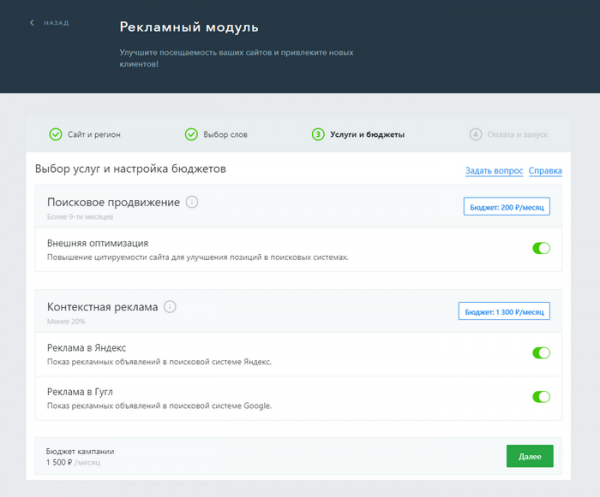Click the step 3 circle icon
The width and height of the screenshot is (600, 497).
318,134
